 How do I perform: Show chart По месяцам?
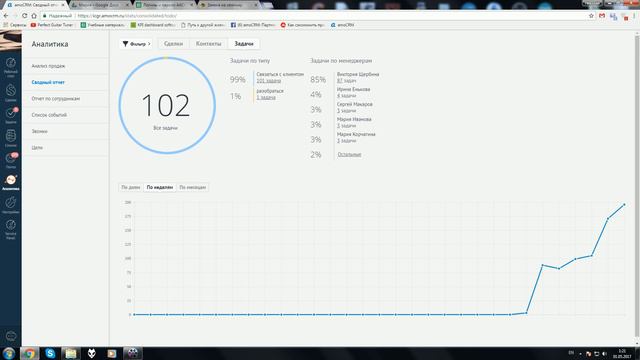click(193, 187)
